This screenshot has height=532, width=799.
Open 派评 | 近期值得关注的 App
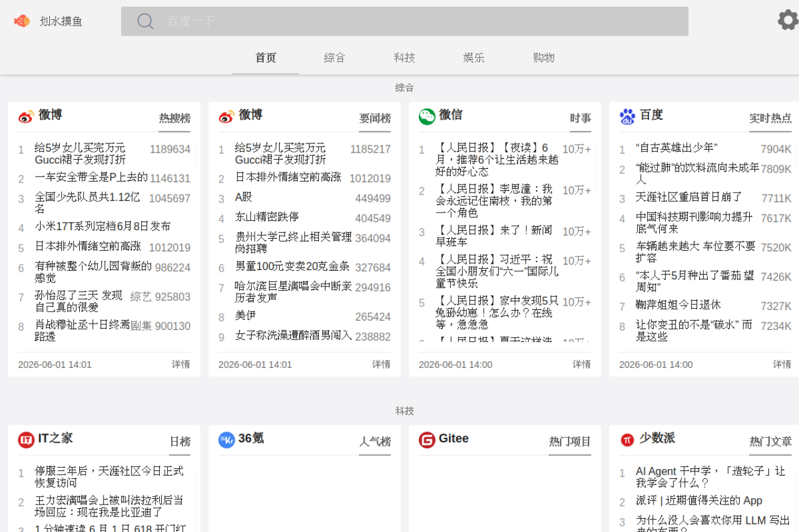(x=699, y=501)
